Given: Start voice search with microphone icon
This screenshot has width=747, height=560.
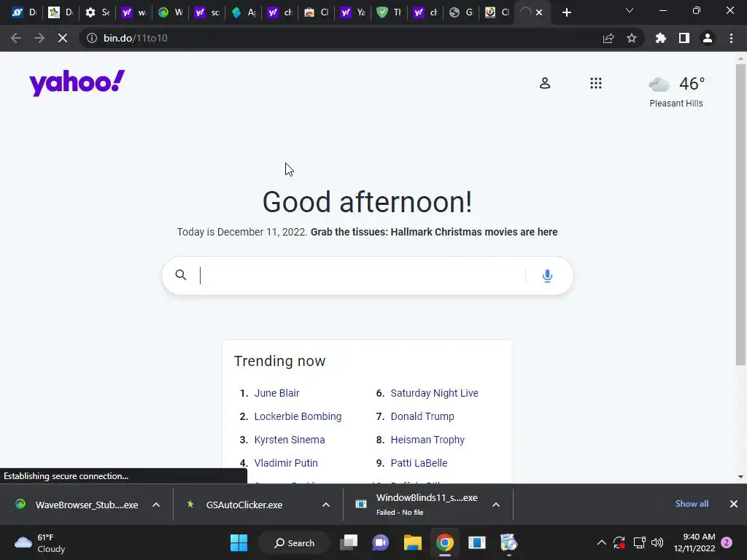Looking at the screenshot, I should click(x=547, y=276).
